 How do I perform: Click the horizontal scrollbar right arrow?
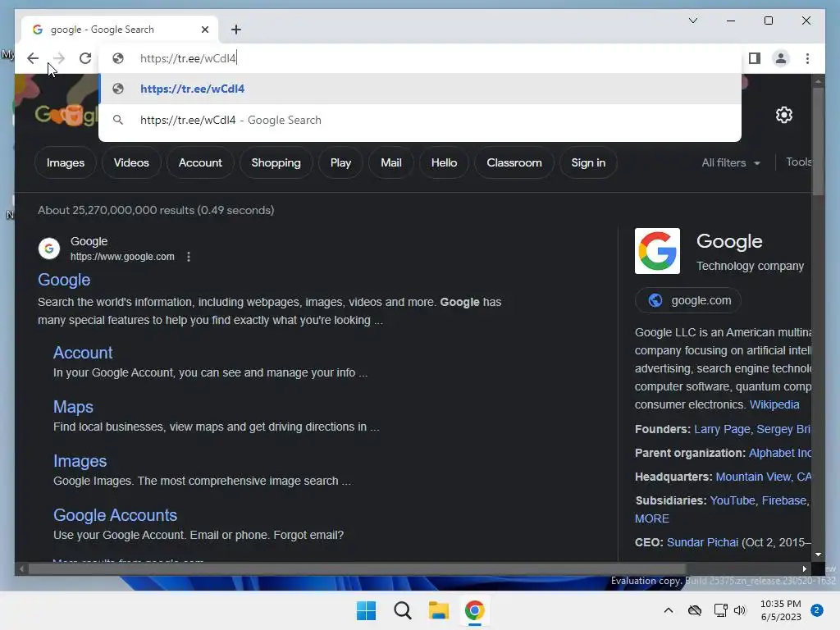point(804,569)
